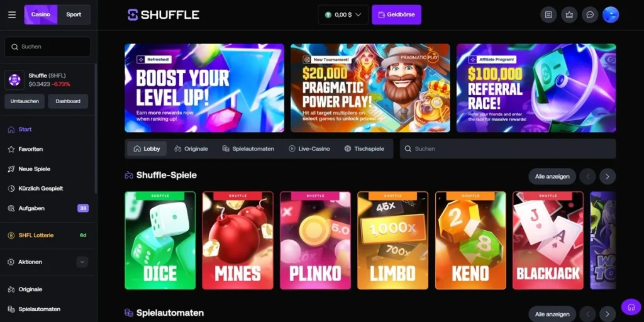Open the hamburger menu icon

tap(12, 15)
